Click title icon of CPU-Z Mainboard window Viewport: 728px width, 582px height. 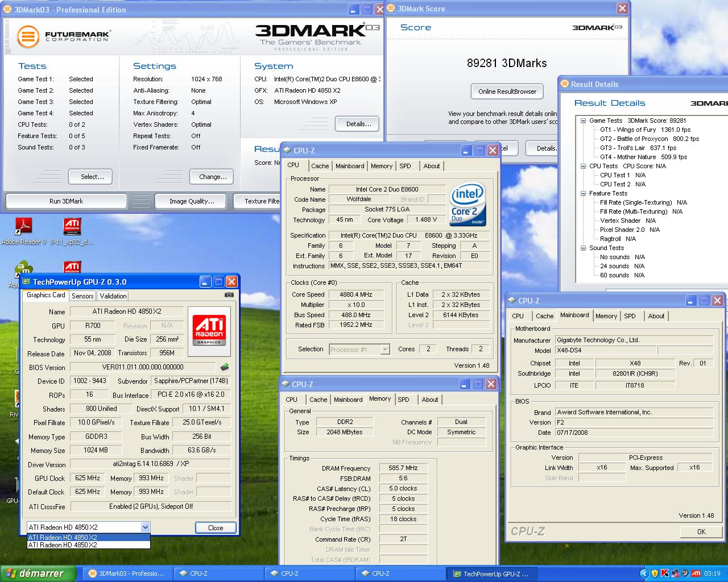coord(512,301)
